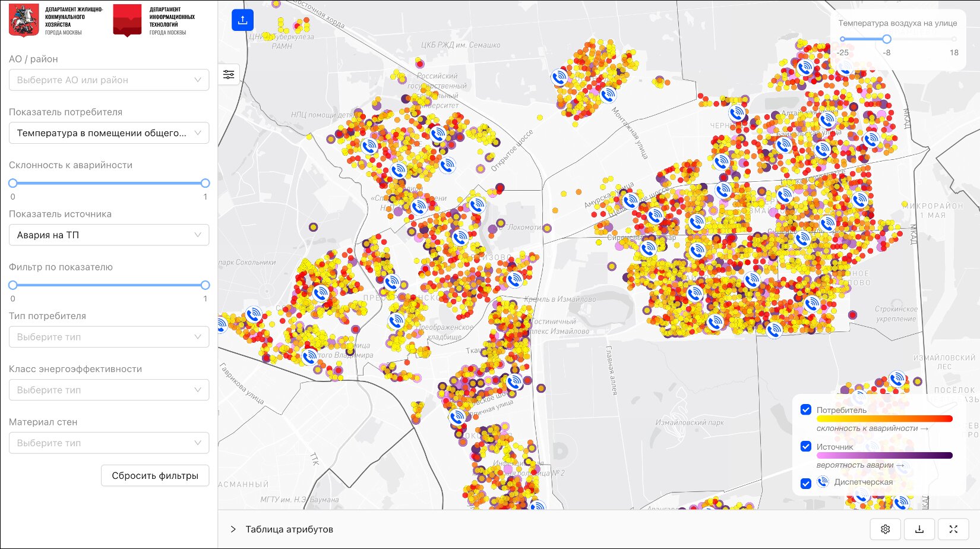Open the АО / район dropdown
This screenshot has height=549, width=980.
[x=109, y=80]
